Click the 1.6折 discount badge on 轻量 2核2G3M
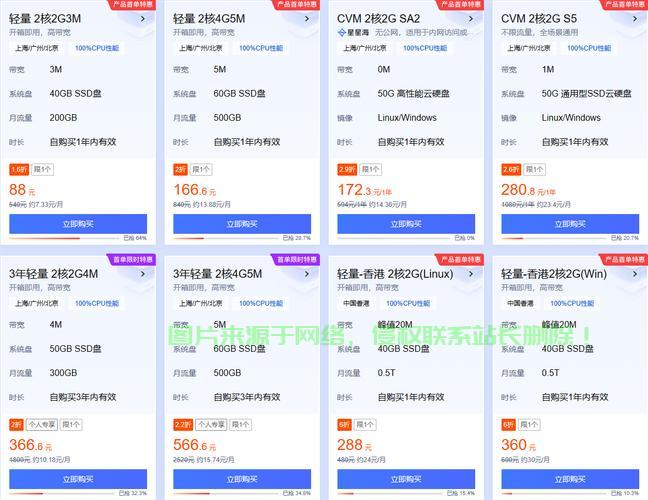648x500 pixels. pyautogui.click(x=19, y=169)
